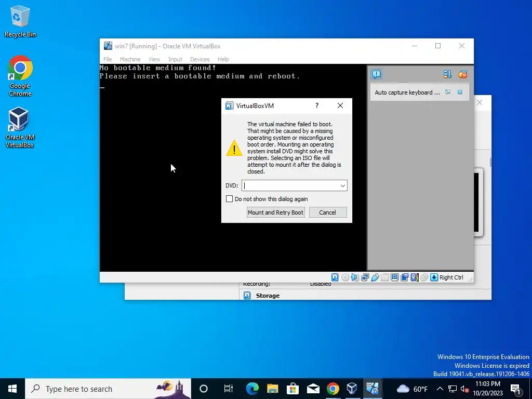Click the network icon in the system tray

453,389
